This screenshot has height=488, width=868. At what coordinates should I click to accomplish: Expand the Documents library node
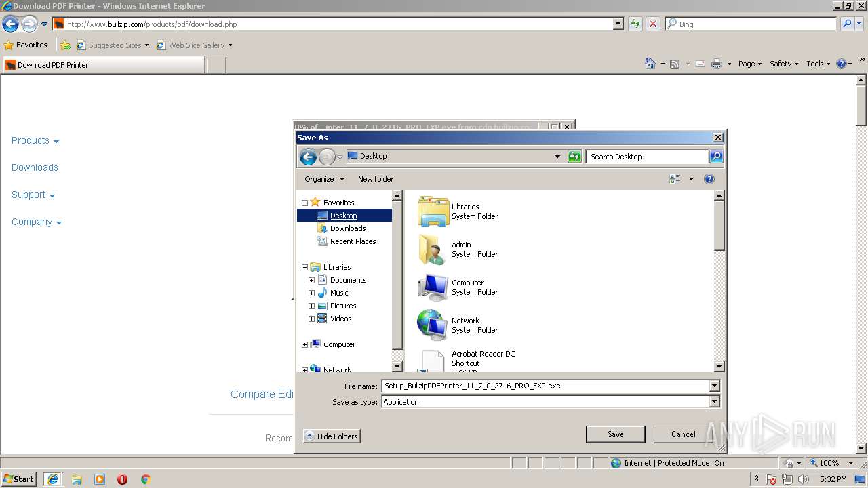click(x=311, y=280)
